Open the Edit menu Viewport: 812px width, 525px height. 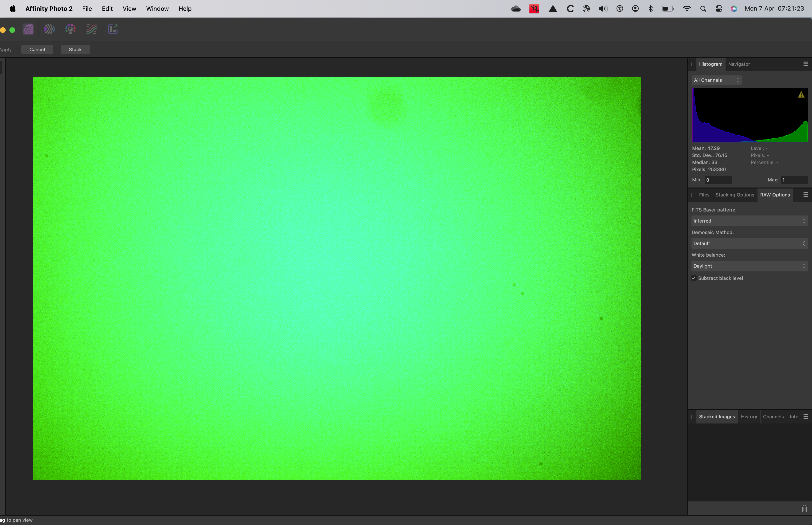(x=107, y=8)
